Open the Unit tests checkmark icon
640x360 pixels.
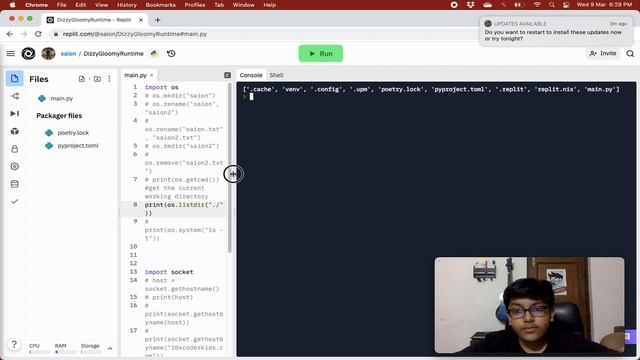click(15, 201)
